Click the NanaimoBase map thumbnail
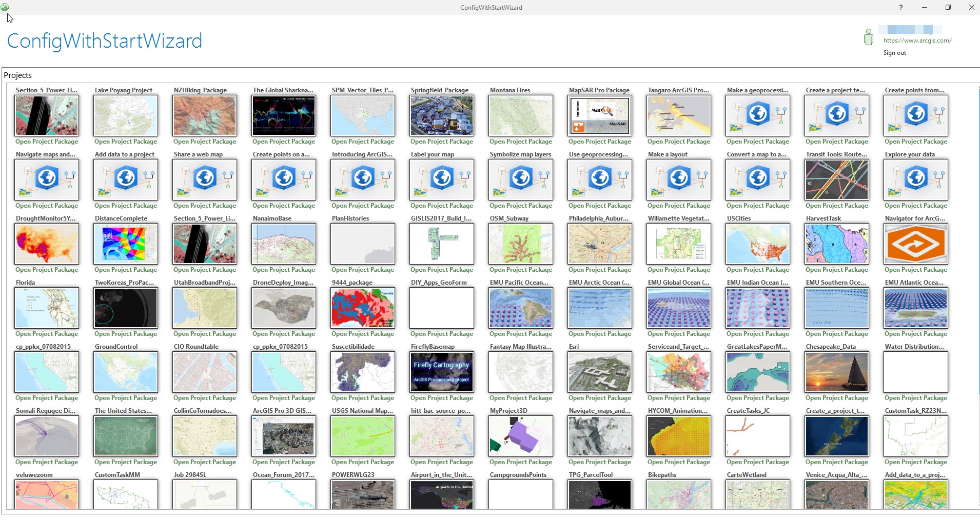Image resolution: width=980 pixels, height=520 pixels. [x=284, y=244]
